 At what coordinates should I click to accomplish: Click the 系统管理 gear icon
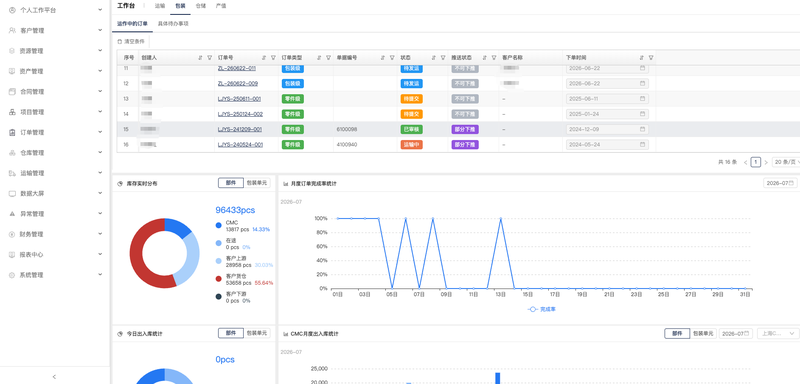pyautogui.click(x=12, y=275)
